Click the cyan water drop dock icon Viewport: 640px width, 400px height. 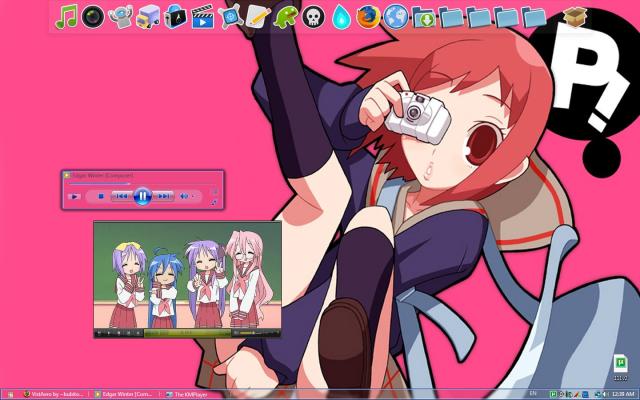(341, 18)
